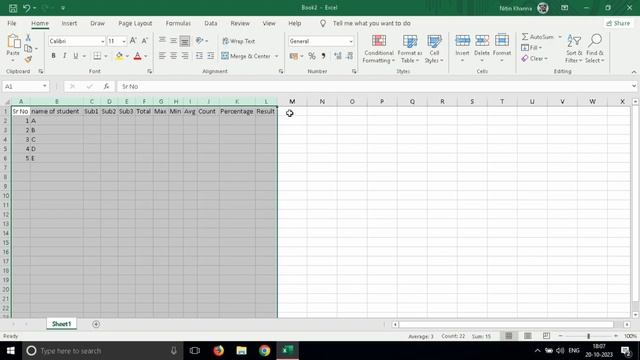Click the Save icon in title bar
Image resolution: width=640 pixels, height=360 pixels.
tap(13, 8)
